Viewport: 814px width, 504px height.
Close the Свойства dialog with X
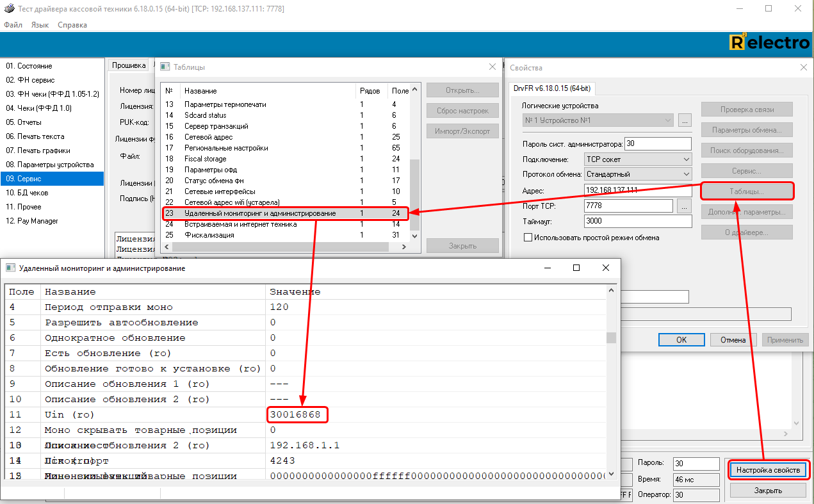(804, 67)
